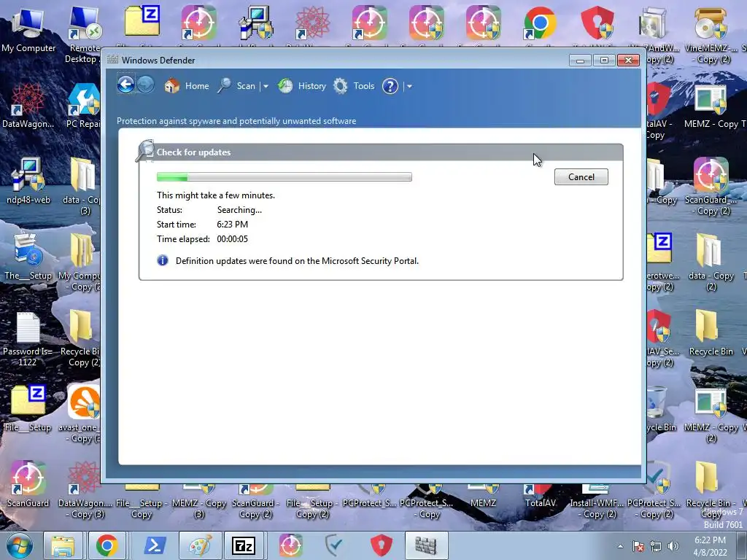
Task: Select the 'Install-WMF... - Copy (2)' desktop icon
Action: pos(595,502)
